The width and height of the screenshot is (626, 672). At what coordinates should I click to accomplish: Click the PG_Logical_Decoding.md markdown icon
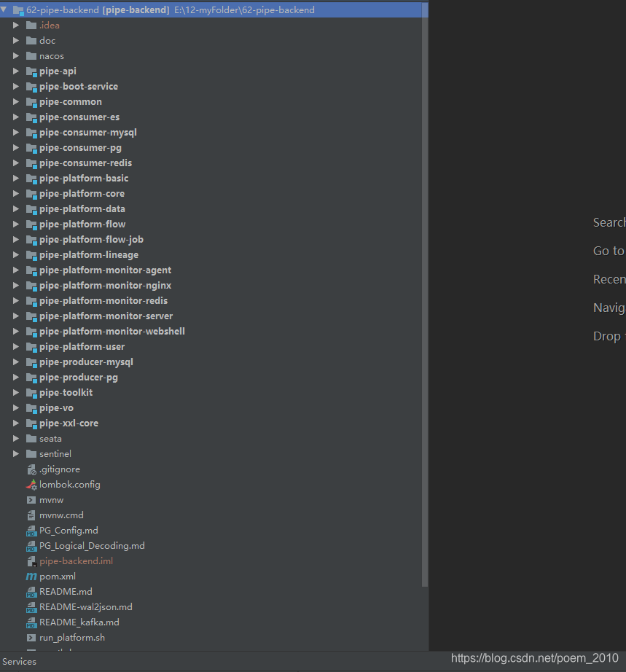(x=31, y=547)
